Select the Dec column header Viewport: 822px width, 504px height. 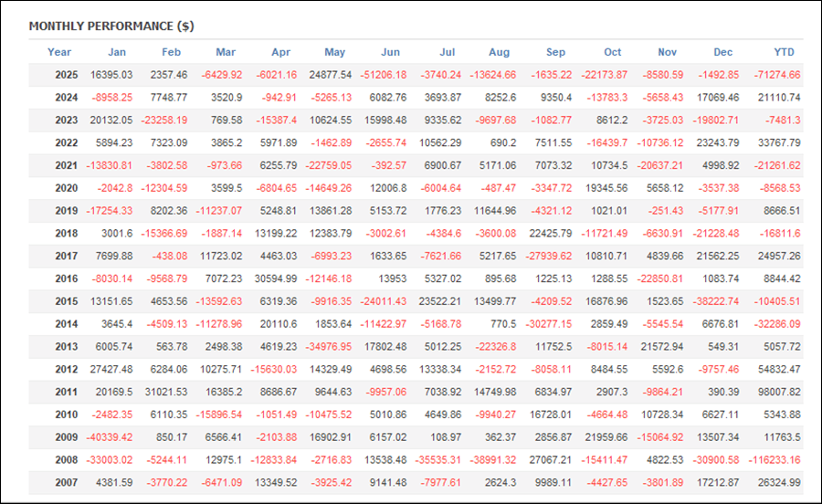[x=723, y=52]
